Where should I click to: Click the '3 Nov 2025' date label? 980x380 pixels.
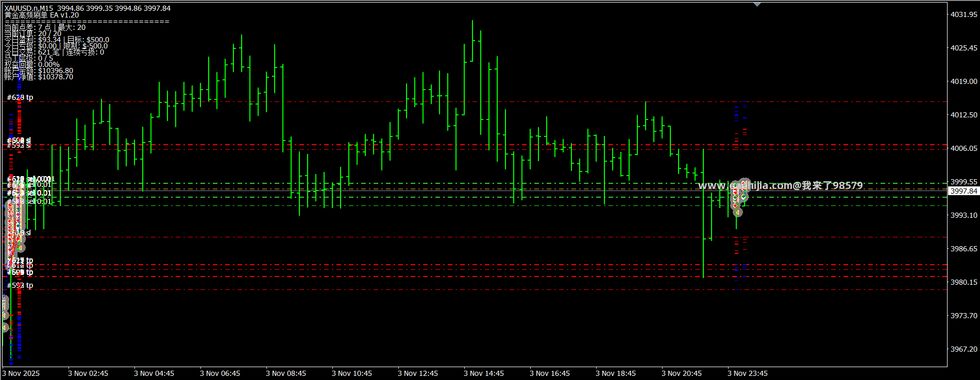(x=21, y=373)
